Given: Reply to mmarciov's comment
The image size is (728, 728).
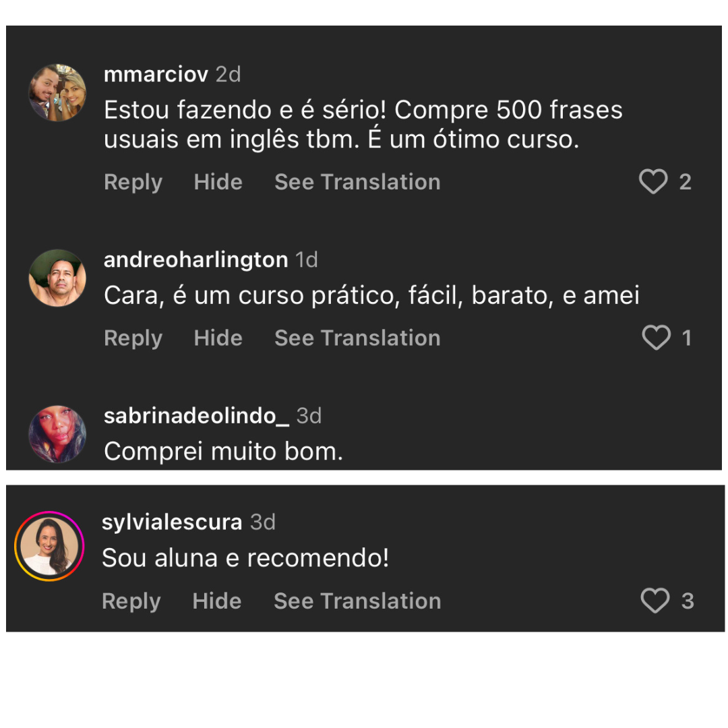Looking at the screenshot, I should tap(133, 182).
